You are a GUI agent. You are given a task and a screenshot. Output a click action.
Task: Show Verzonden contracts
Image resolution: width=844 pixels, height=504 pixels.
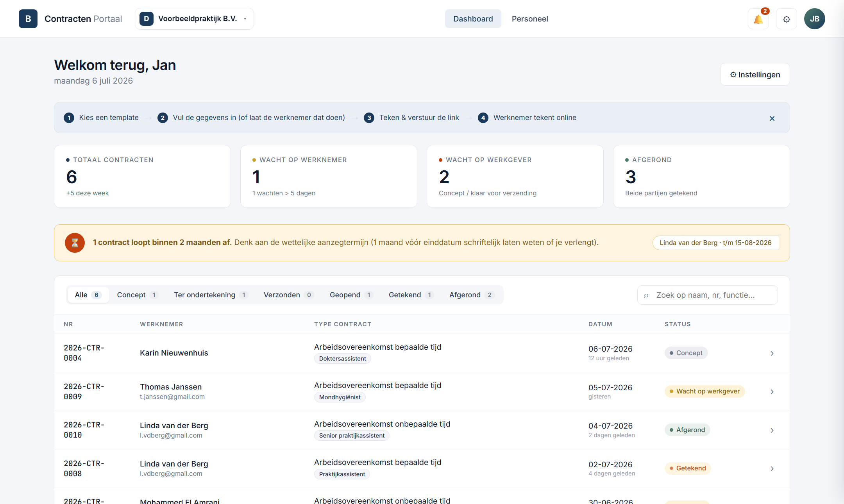288,295
